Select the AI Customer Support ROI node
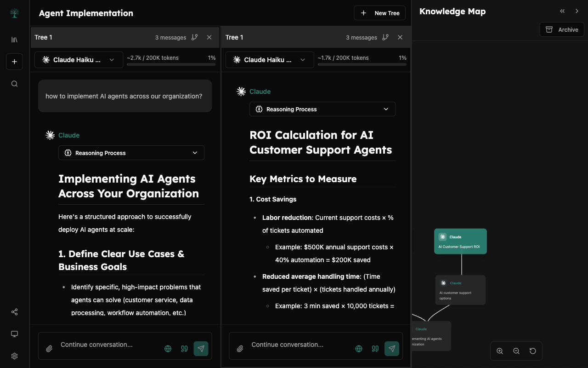The image size is (588, 368). coord(460,241)
